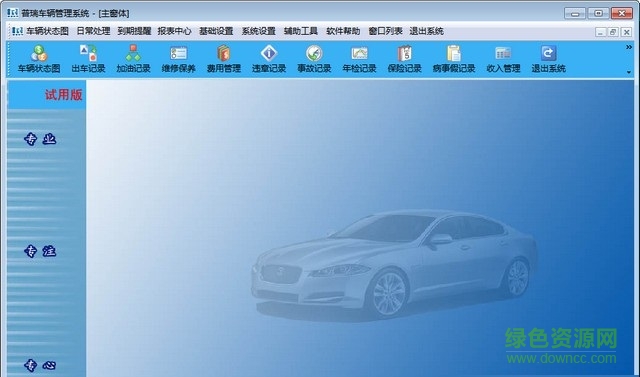Close the inner child window
The height and width of the screenshot is (377, 640).
click(627, 32)
